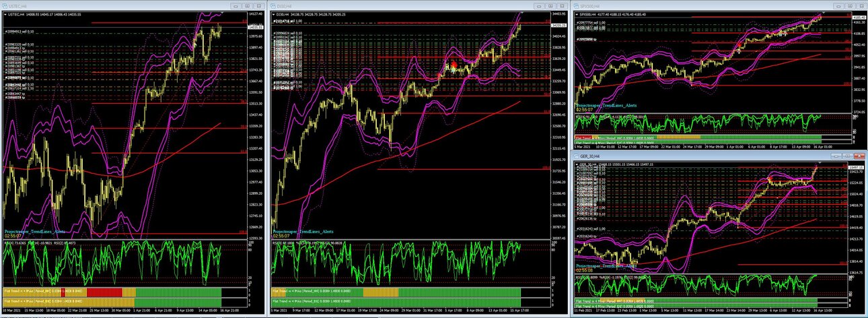Viewport: 868px width, 318px height.
Task: Click the USTEC,H4 window title bar text
Action: [17, 6]
